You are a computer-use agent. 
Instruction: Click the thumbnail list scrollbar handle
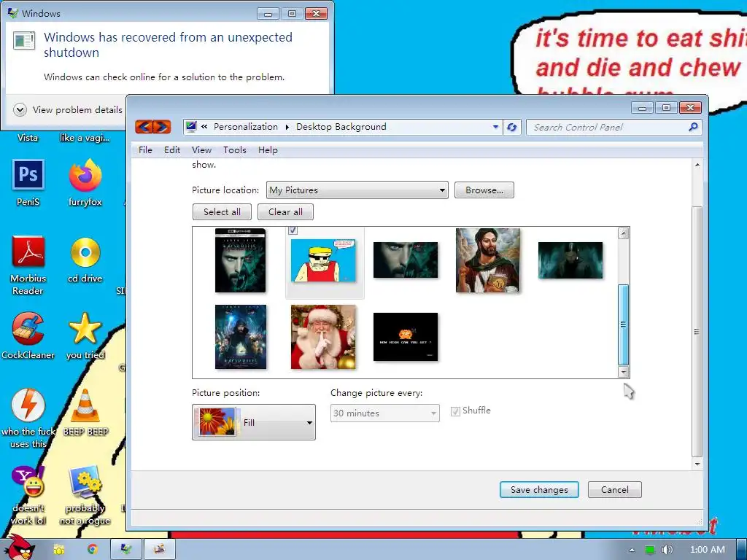623,324
